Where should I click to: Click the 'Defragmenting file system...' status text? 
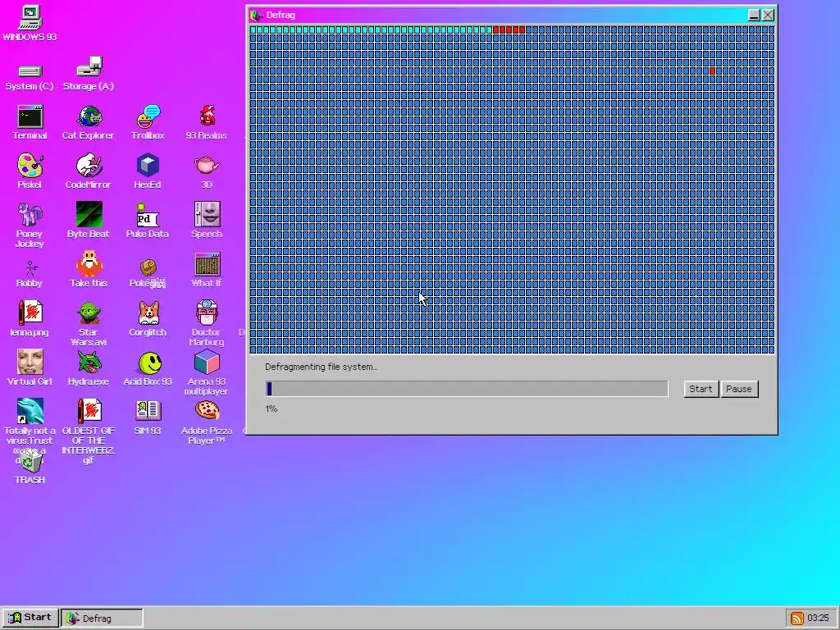coord(321,367)
